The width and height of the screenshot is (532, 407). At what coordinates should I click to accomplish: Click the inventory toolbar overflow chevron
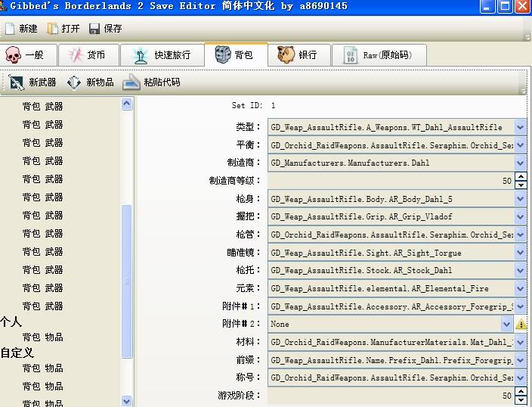(x=523, y=91)
